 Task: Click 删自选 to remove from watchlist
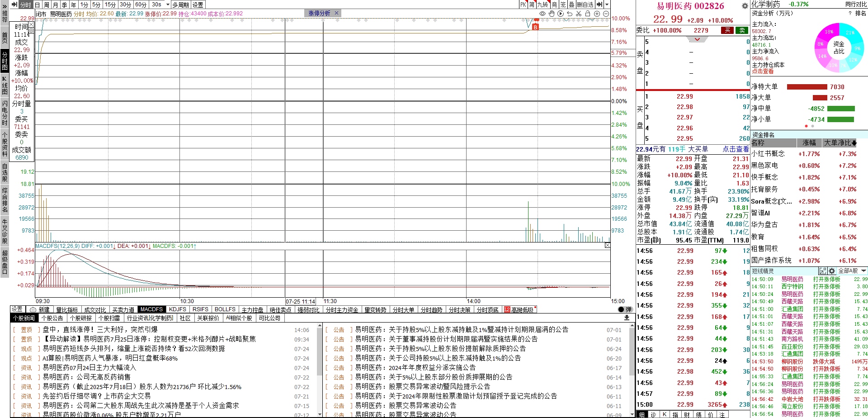(585, 5)
